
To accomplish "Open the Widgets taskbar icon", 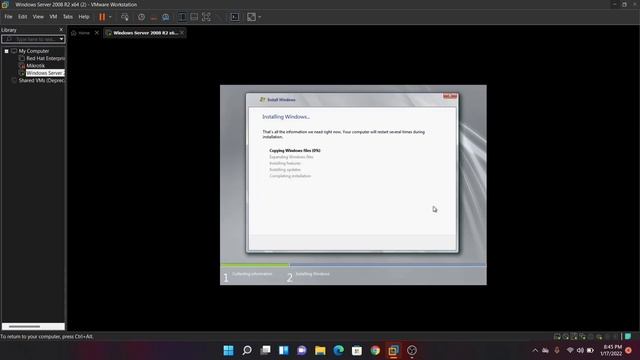I will 284,350.
